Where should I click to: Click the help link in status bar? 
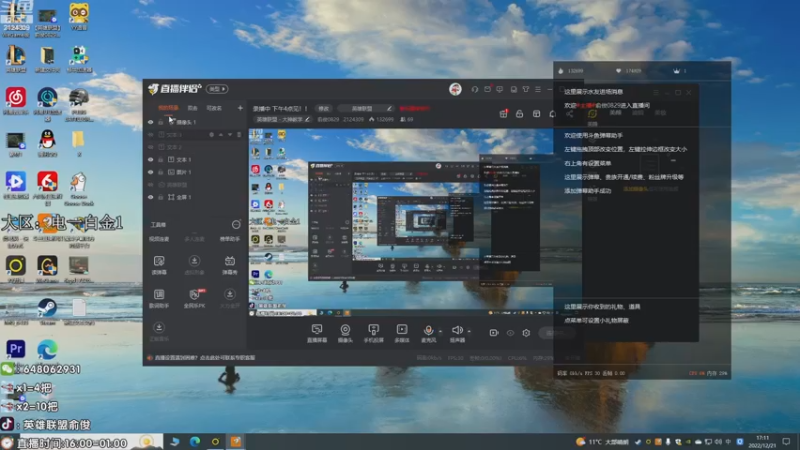[x=204, y=358]
